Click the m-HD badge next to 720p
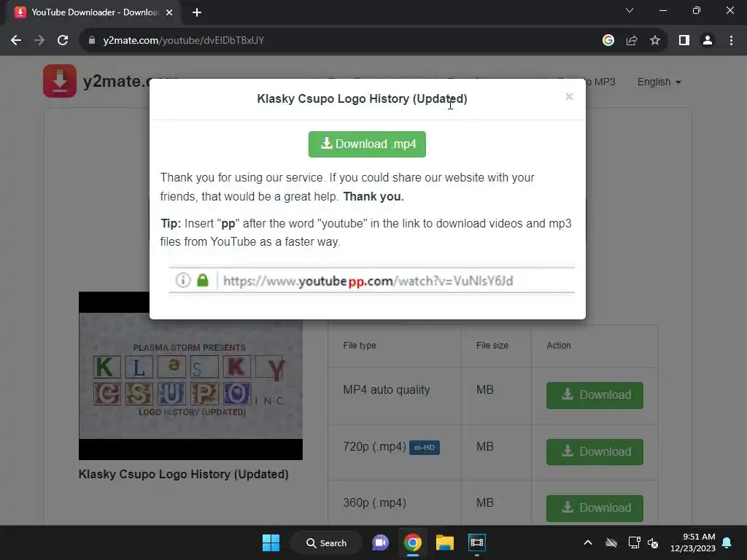 click(x=425, y=448)
